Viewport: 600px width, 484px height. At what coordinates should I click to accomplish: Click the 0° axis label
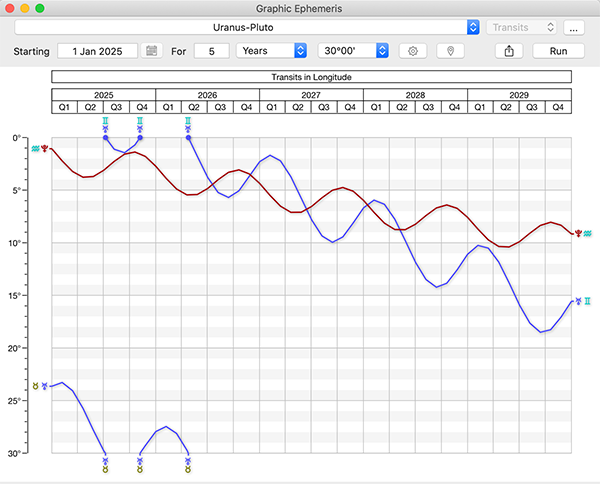[16, 138]
